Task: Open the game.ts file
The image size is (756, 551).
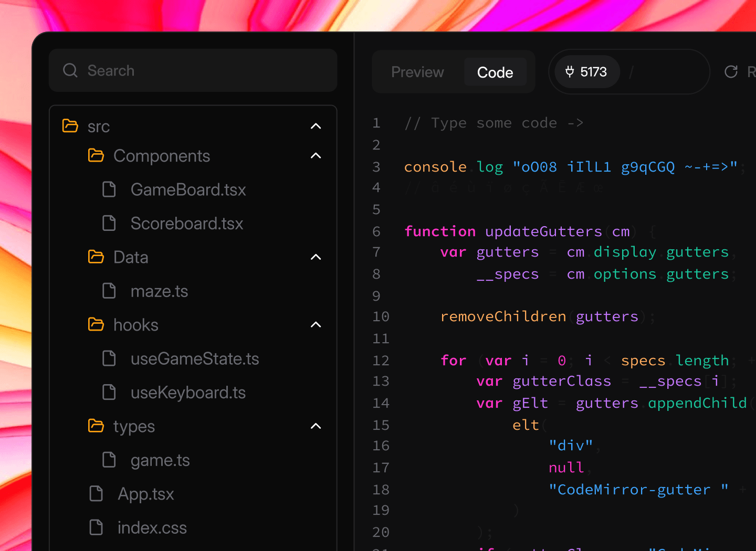Action: pyautogui.click(x=160, y=460)
